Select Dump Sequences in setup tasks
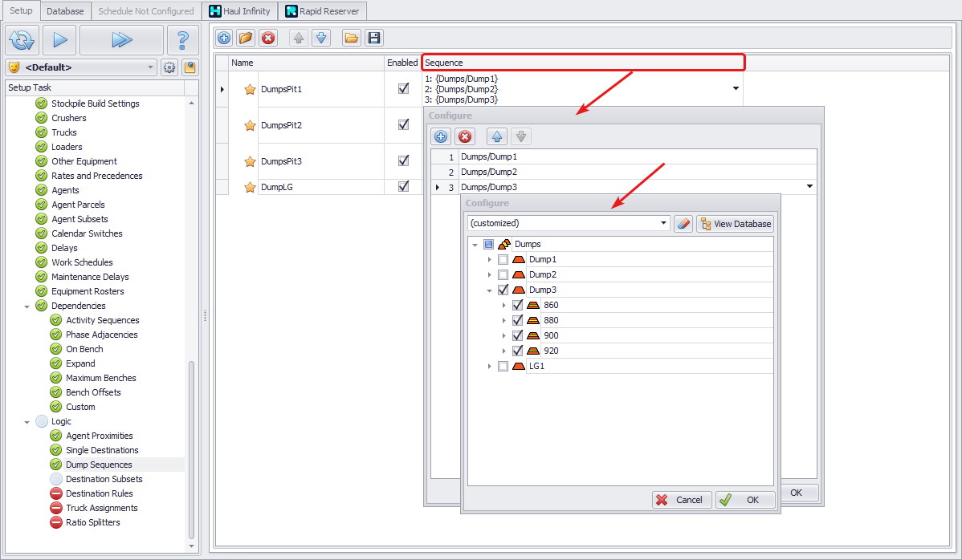962x560 pixels. (x=99, y=465)
